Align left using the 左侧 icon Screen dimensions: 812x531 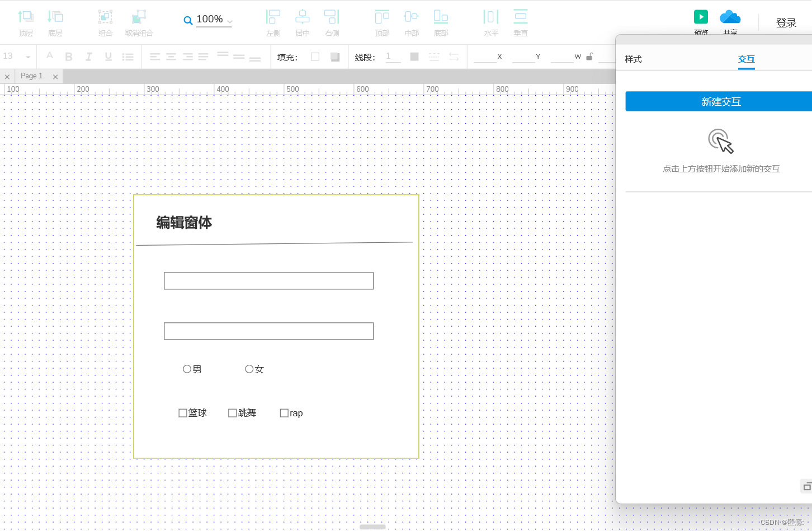(273, 17)
